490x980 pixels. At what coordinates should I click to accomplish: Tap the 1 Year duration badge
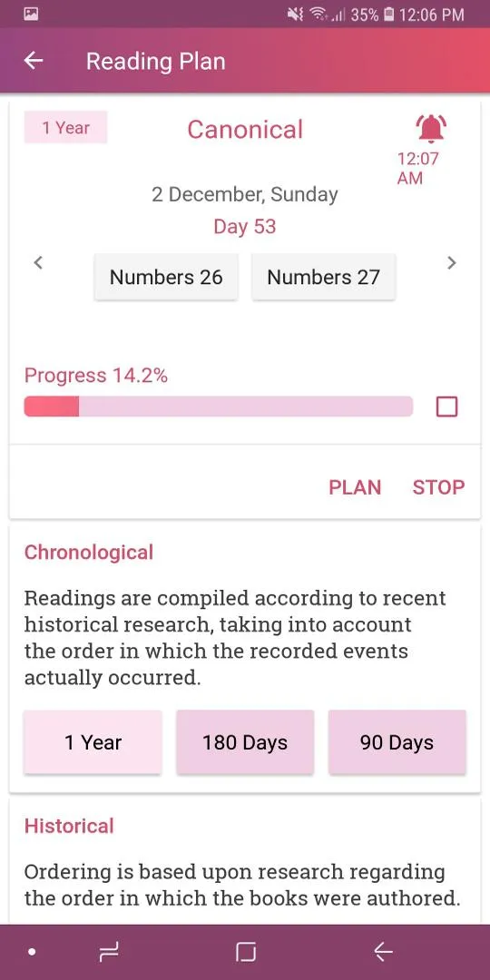click(x=65, y=128)
